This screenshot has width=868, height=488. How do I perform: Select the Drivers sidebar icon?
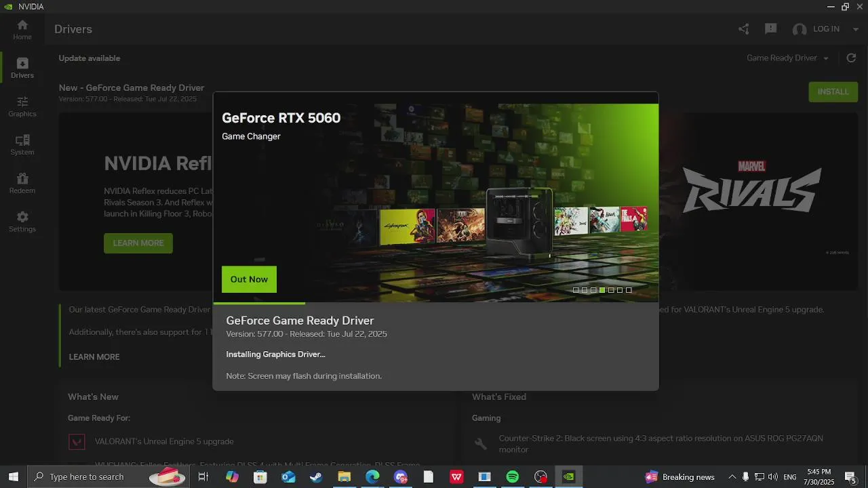coord(22,68)
